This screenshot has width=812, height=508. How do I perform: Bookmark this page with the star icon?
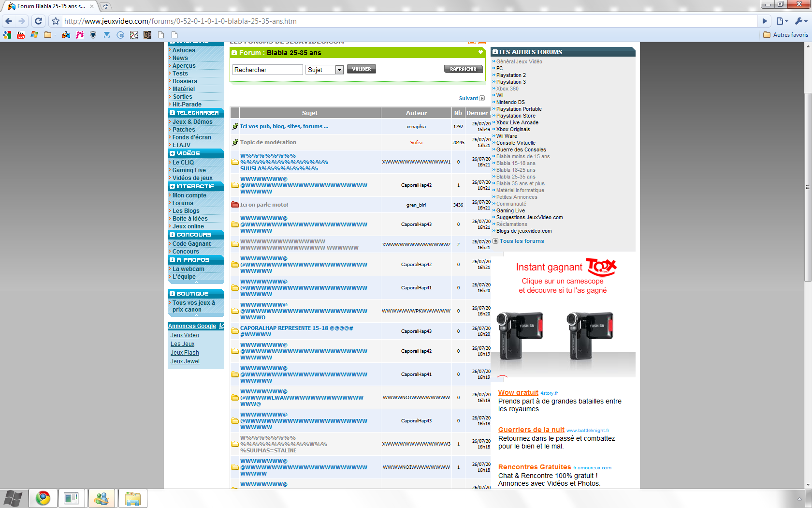56,21
